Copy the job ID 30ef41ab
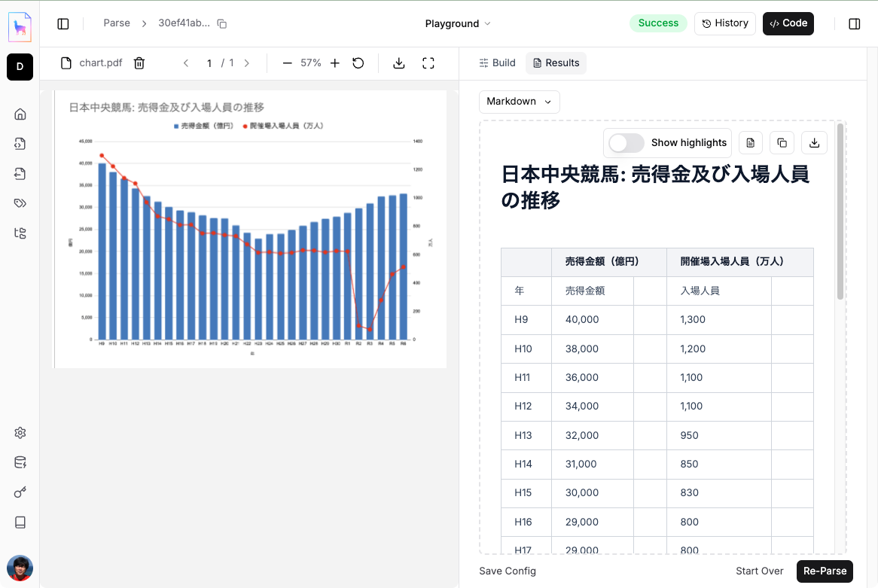878x588 pixels. 221,23
